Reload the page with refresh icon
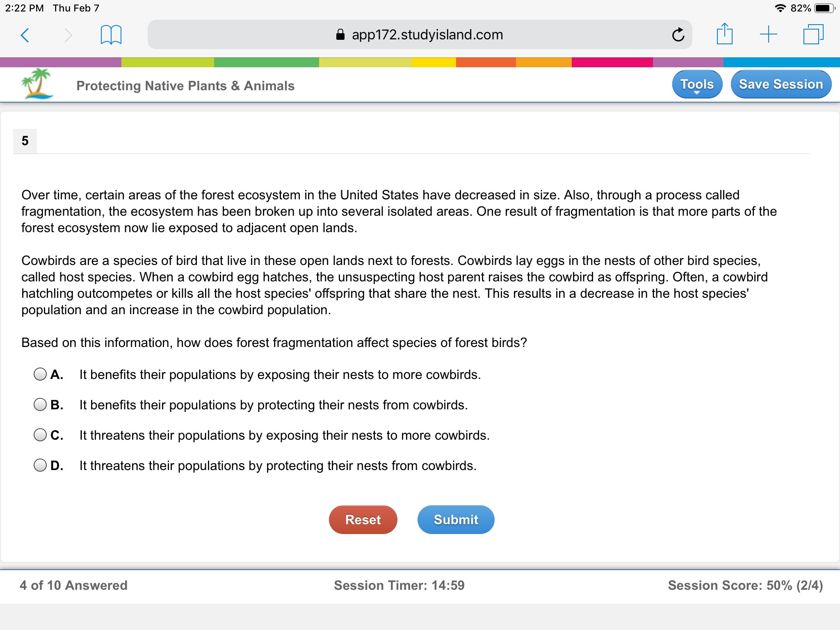Screen dimensions: 840x630 [x=678, y=35]
